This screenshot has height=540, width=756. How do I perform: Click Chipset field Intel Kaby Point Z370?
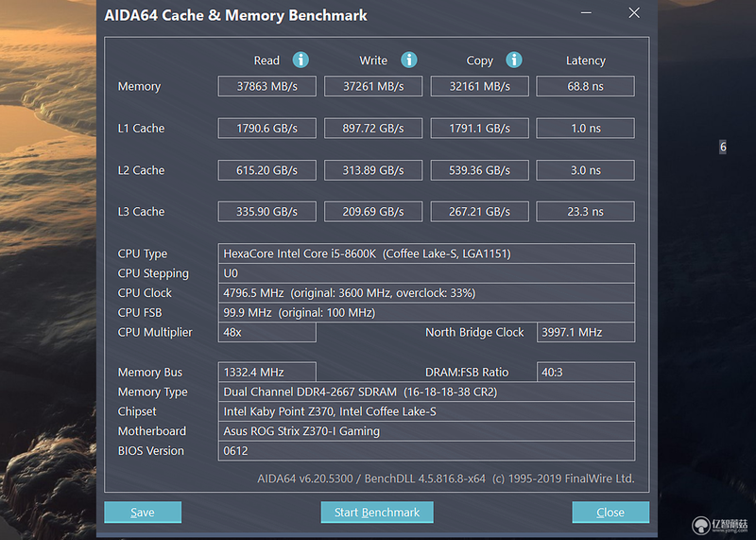(x=426, y=411)
